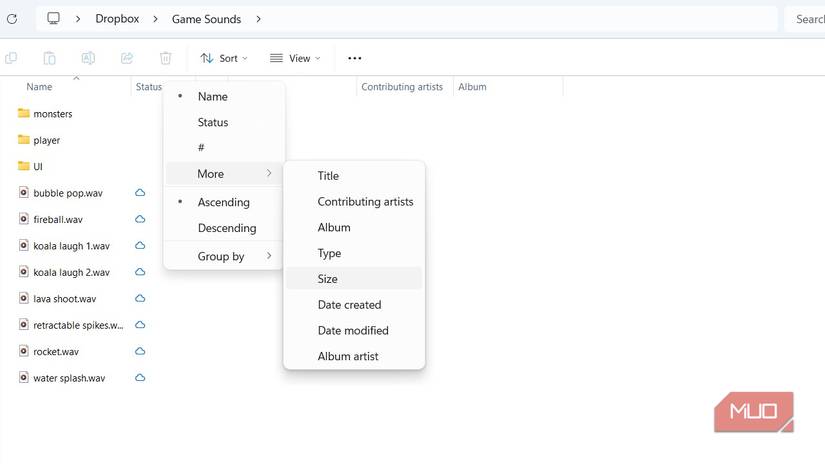Click the player folder icon
The image size is (825, 464).
coord(24,139)
